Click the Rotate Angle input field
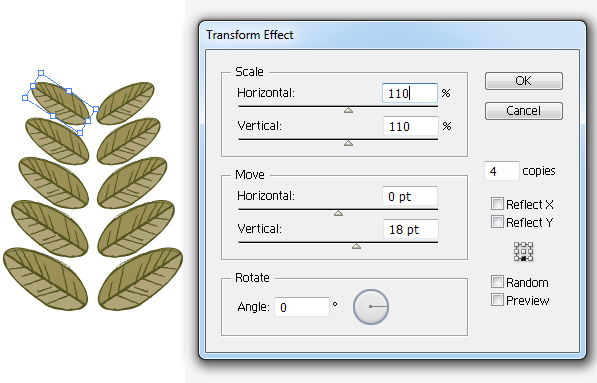The height and width of the screenshot is (383, 597). tap(302, 307)
